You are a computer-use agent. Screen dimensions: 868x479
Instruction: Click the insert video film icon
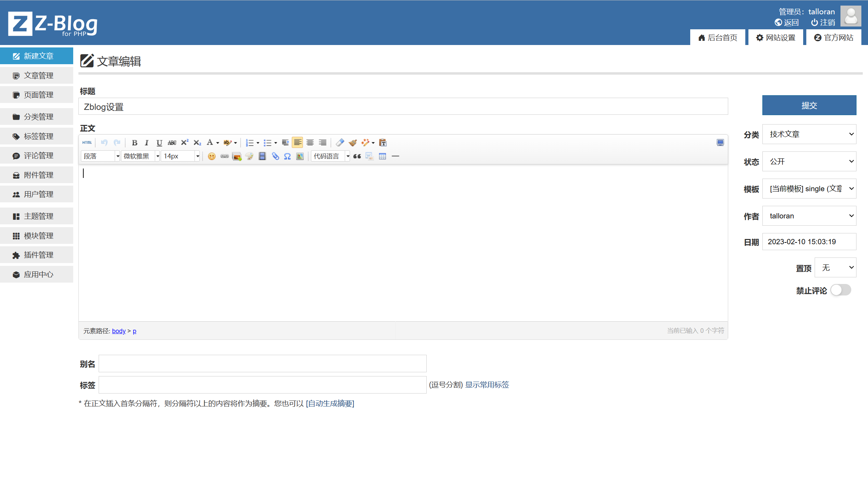point(262,156)
